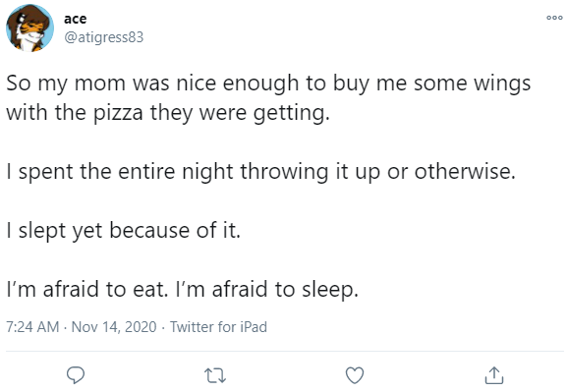Click the word "pizza" in the tweet
The image size is (567, 392).
click(118, 114)
